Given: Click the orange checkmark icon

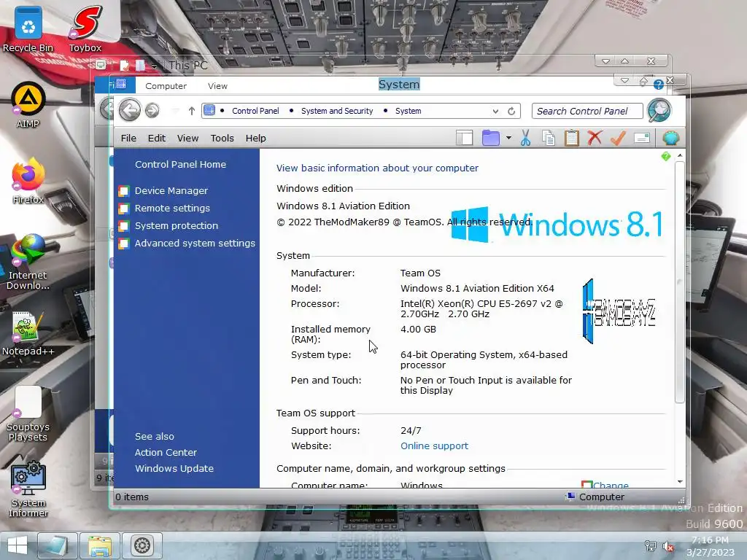Looking at the screenshot, I should point(618,138).
